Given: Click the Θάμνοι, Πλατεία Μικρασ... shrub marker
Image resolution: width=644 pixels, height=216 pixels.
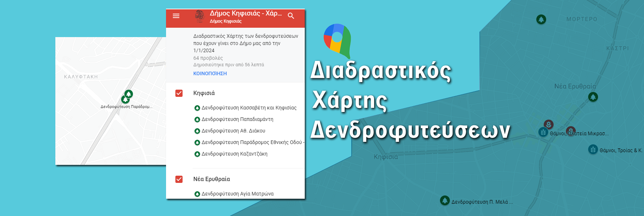Looking at the screenshot, I should [543, 132].
